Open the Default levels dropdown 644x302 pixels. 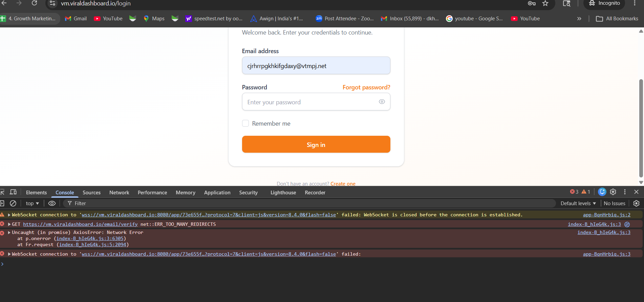[x=578, y=203]
